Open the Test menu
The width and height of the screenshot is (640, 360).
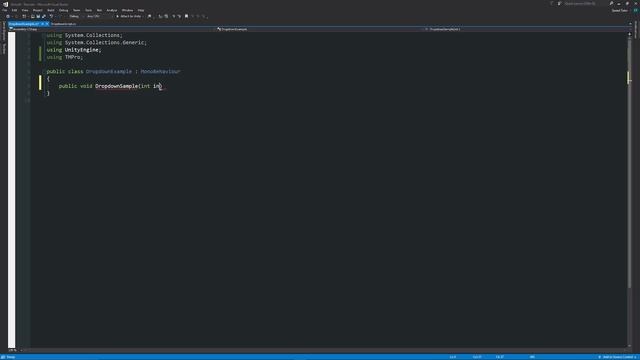click(99, 10)
